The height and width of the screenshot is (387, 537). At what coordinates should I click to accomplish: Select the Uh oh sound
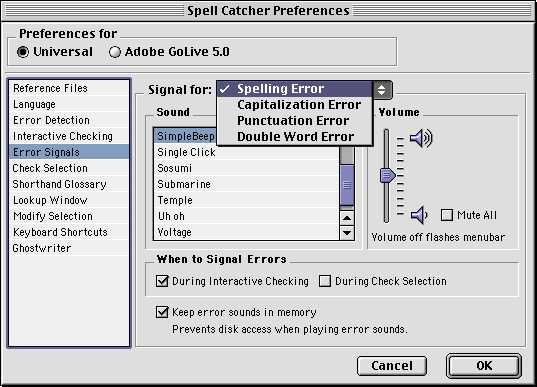click(246, 216)
